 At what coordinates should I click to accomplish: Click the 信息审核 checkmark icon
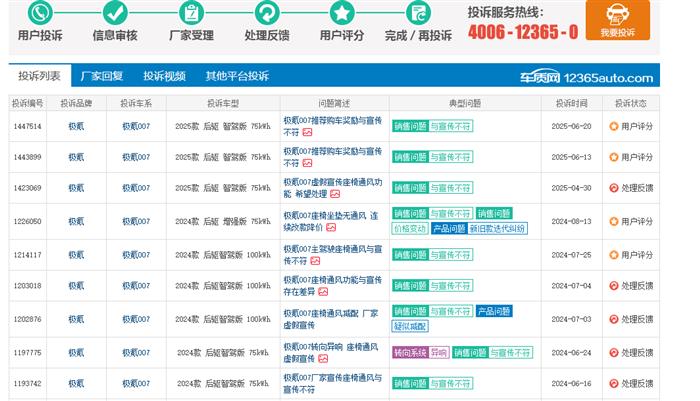click(115, 13)
